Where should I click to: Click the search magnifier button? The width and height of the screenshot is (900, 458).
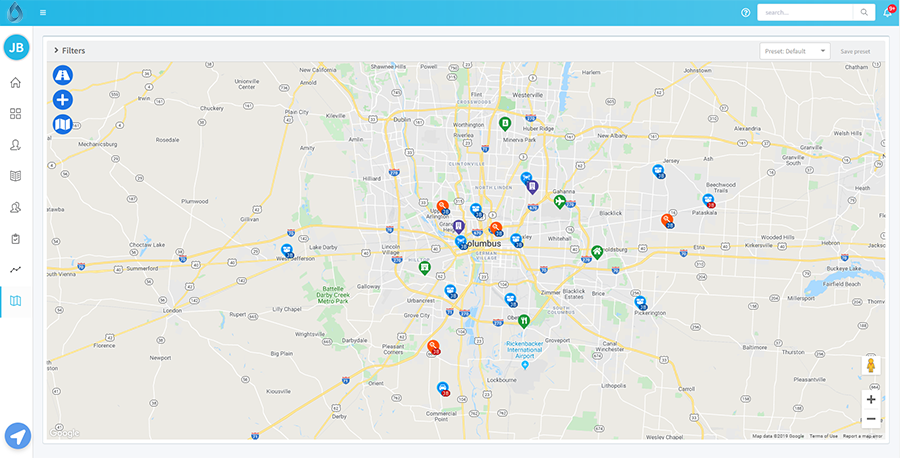(864, 13)
